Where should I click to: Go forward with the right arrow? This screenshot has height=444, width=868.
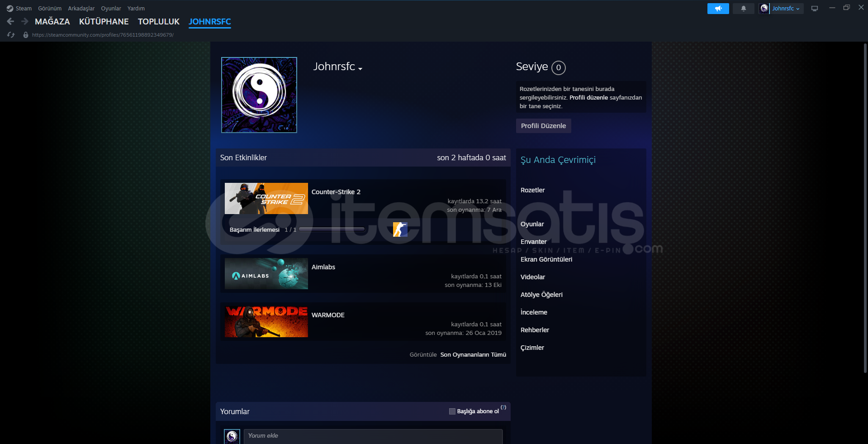click(x=25, y=21)
